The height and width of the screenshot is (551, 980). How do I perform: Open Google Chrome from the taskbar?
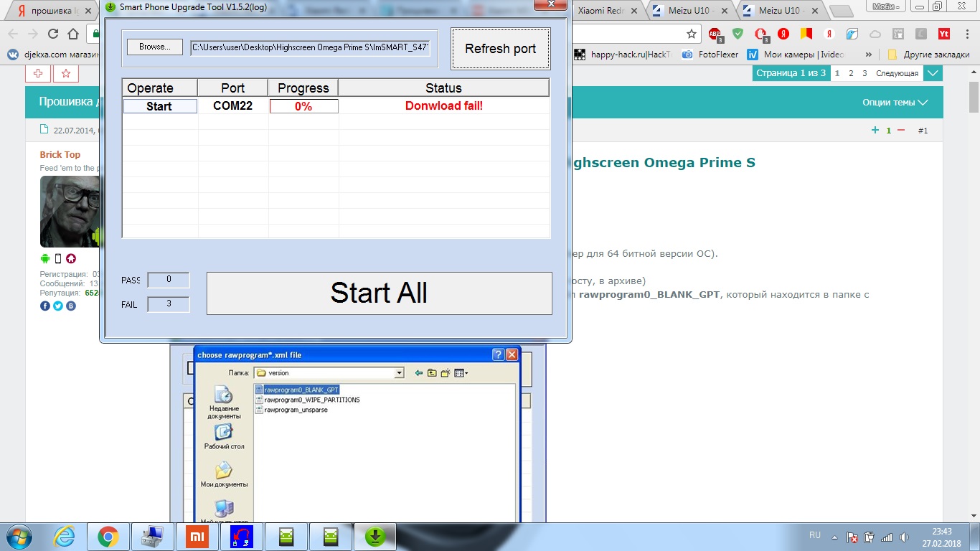point(108,537)
